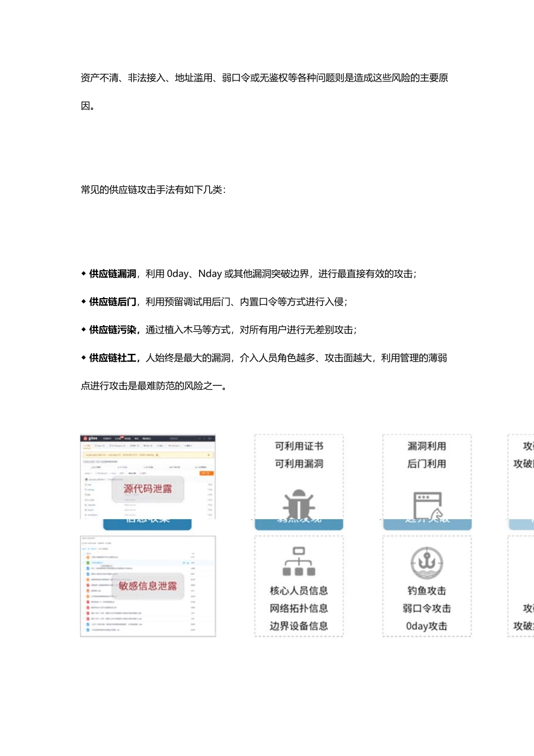Viewport: 534px width, 756px height.
Task: Click the line 常见的供应链攻击手法有如下几类
Action: tap(153, 190)
